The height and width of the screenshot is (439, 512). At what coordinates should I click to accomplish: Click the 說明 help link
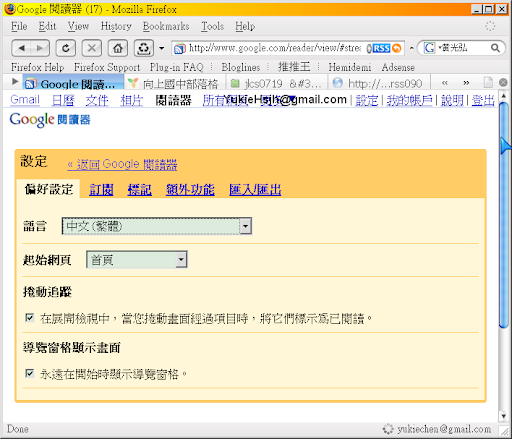[452, 100]
